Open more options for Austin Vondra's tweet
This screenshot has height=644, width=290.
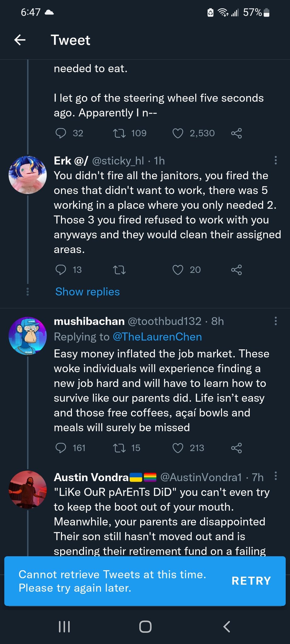276,476
